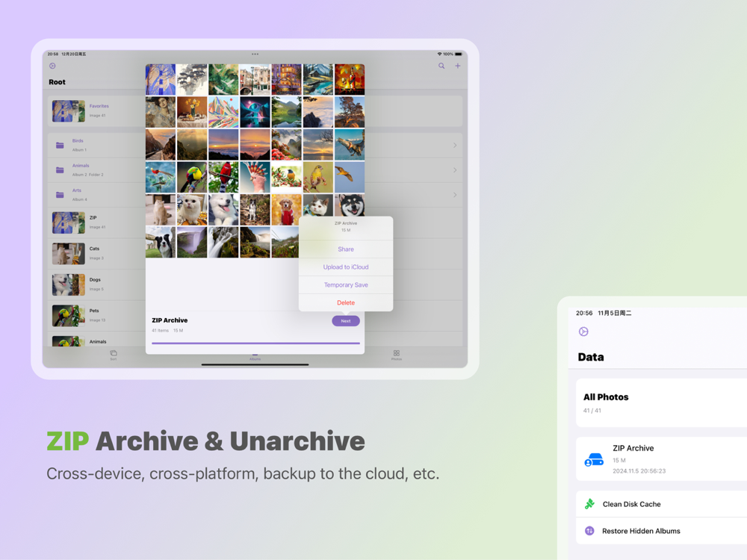Tap the circular icon above Data heading
Screen dimensions: 747x560
tap(583, 332)
